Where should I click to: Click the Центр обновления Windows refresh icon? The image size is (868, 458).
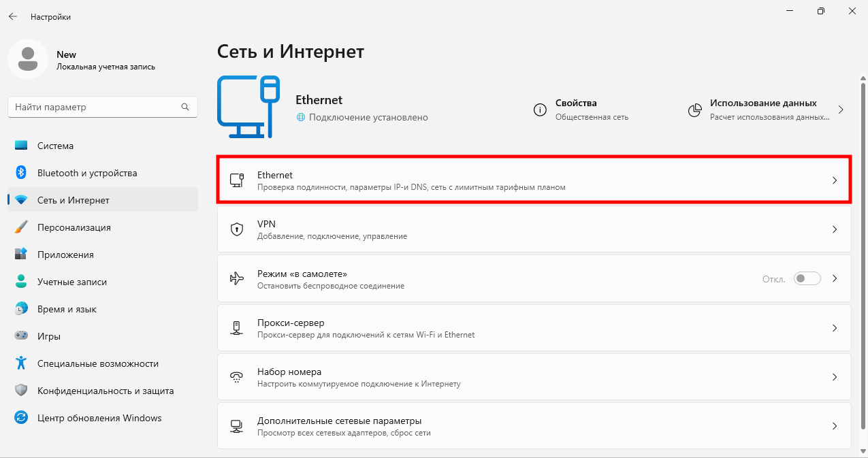pyautogui.click(x=21, y=418)
